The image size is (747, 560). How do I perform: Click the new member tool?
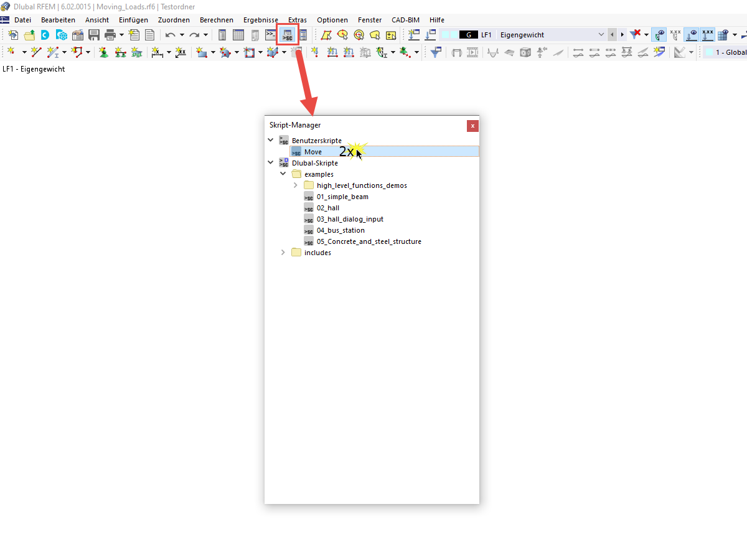pyautogui.click(x=52, y=52)
